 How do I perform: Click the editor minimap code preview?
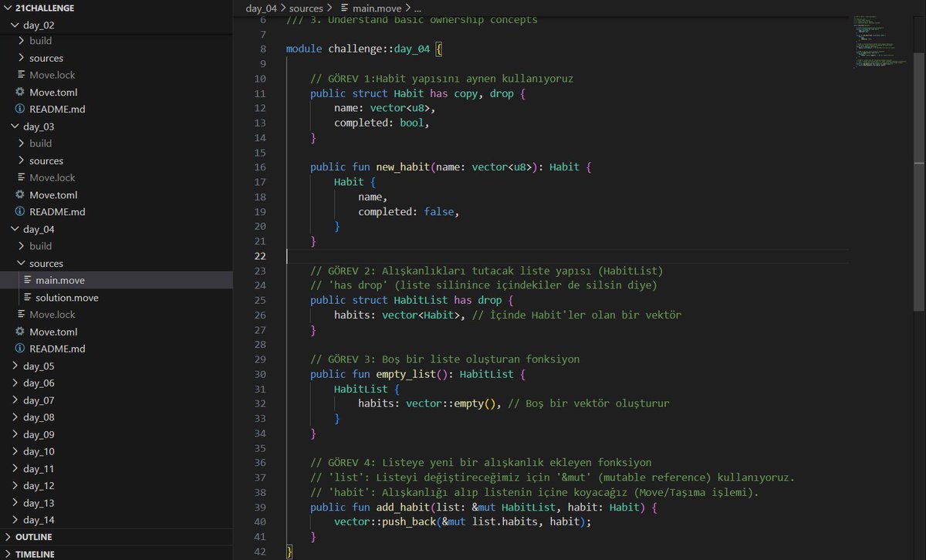880,42
